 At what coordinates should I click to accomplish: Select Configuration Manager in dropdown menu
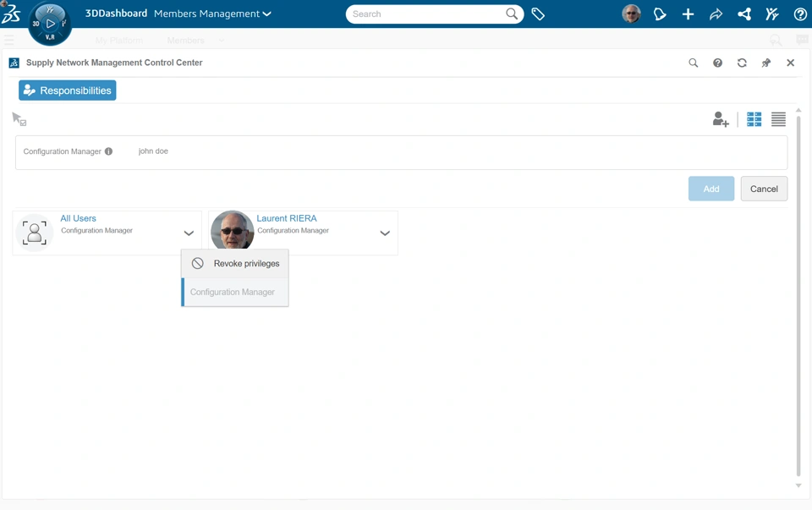pos(235,292)
